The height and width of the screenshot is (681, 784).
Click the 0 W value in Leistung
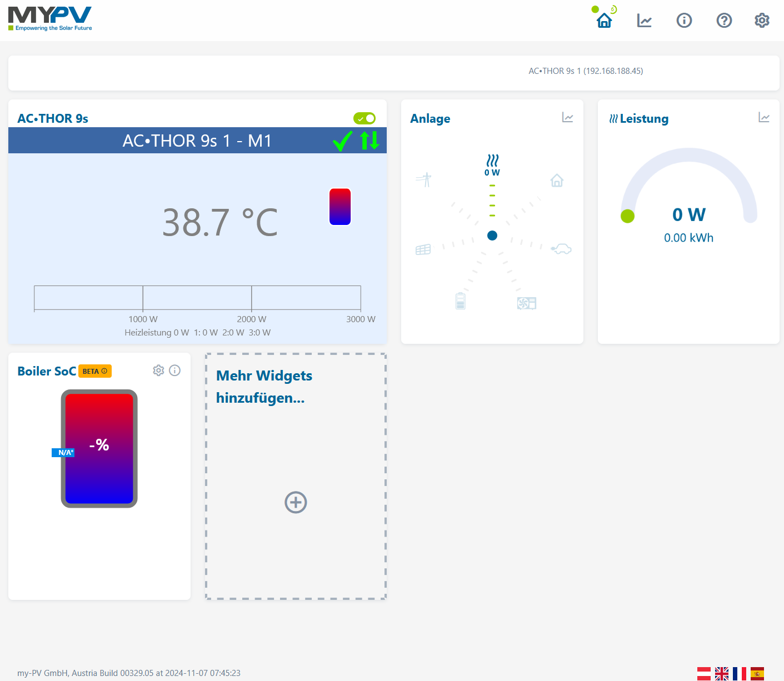689,214
